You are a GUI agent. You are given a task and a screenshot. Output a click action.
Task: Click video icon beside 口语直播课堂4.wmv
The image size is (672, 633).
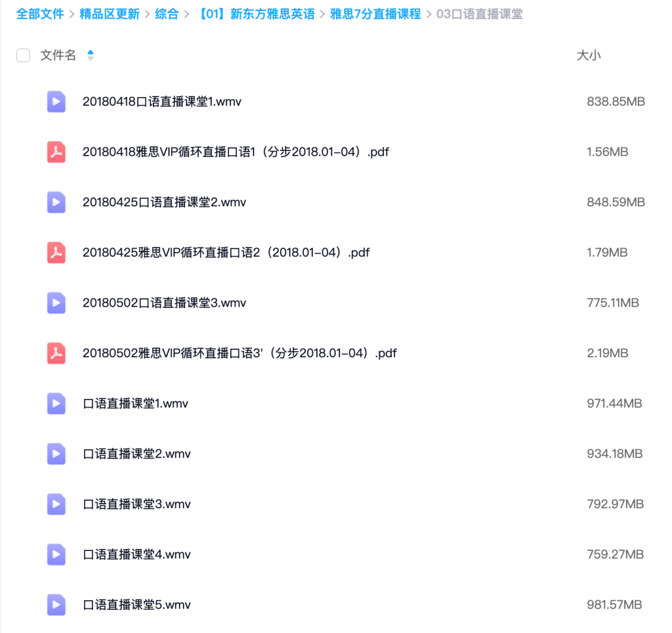[56, 554]
